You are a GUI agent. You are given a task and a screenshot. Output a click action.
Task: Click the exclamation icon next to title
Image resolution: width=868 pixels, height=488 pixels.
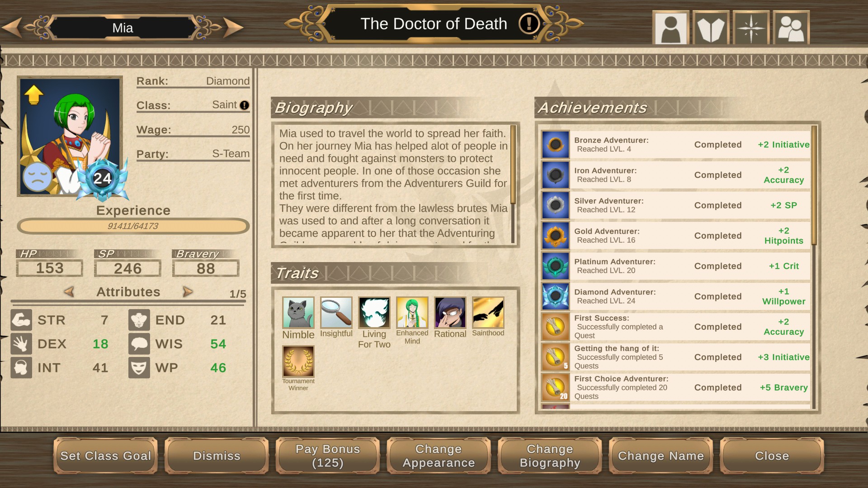[x=529, y=23]
